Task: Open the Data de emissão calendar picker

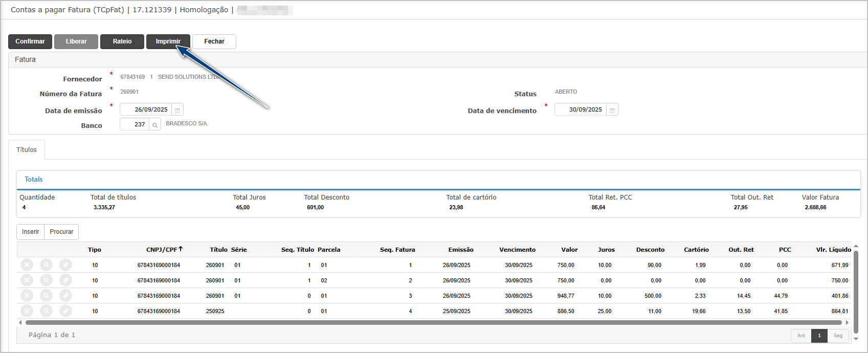Action: [x=177, y=110]
